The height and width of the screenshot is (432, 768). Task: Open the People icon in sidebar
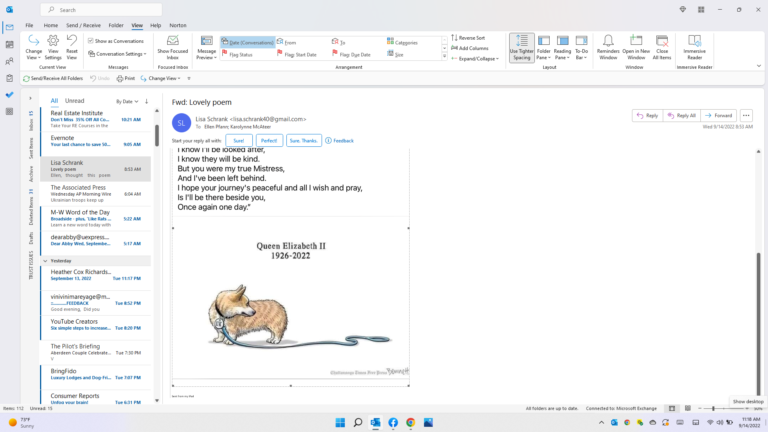(x=9, y=61)
